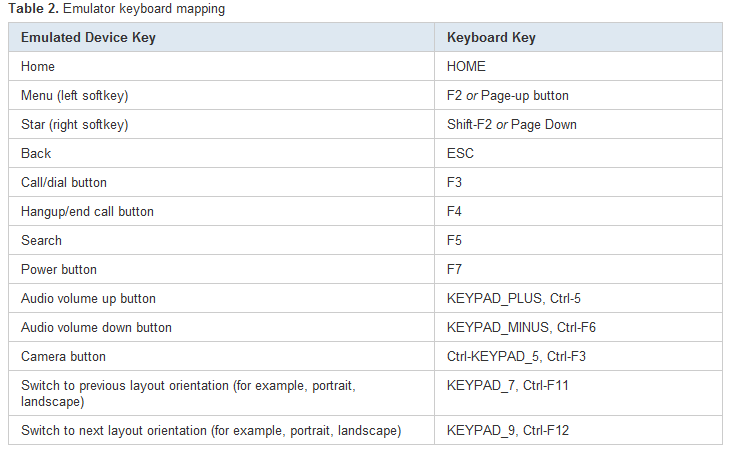Click the 'Keyboard Key' column header
Screen dimensions: 733x458
tap(491, 38)
